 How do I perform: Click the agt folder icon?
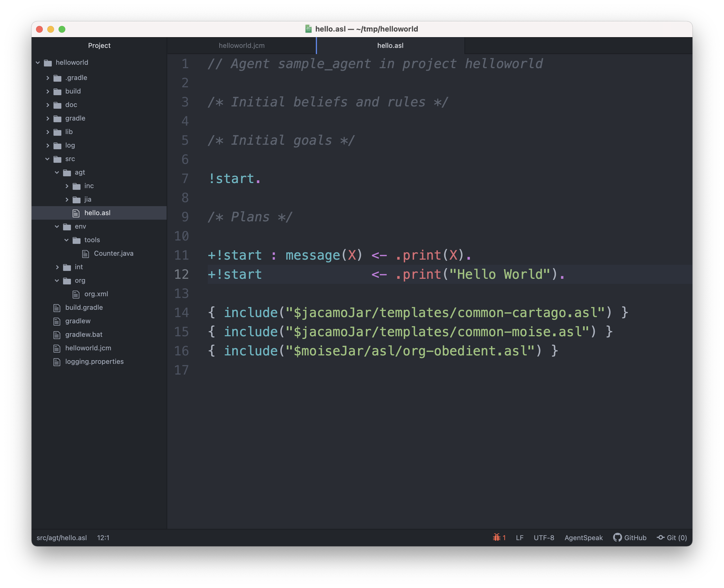(67, 173)
